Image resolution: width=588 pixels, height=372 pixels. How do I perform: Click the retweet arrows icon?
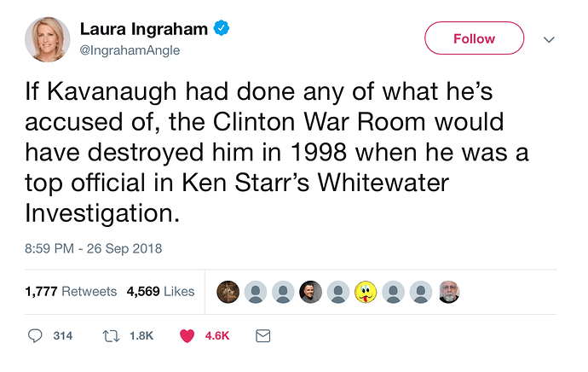109,336
